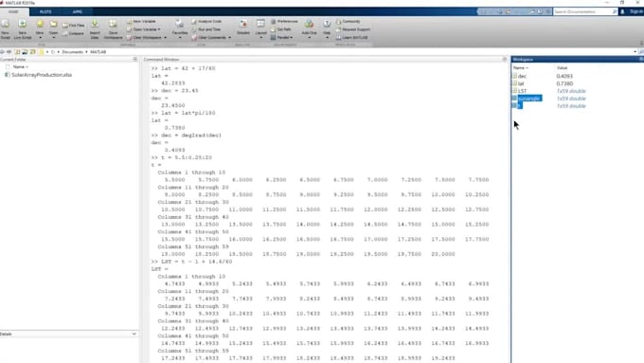The height and width of the screenshot is (363, 644).
Task: Open the Open file dropdown
Action: point(53,29)
